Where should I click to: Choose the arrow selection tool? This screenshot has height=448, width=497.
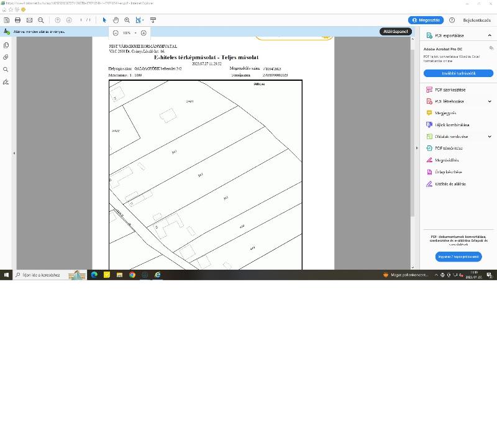(104, 20)
